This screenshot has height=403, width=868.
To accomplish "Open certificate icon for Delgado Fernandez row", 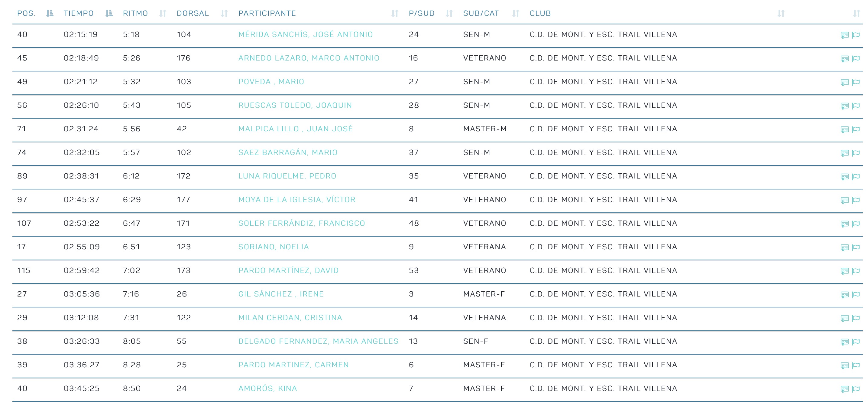I will click(844, 342).
